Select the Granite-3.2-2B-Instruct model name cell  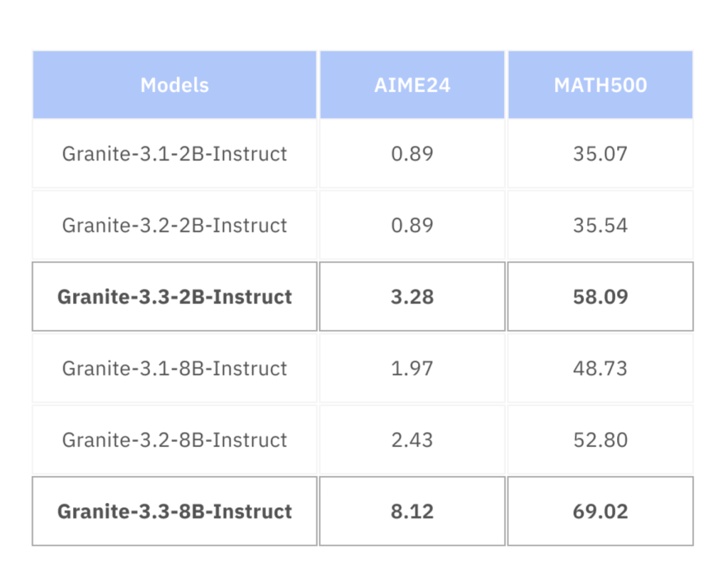(x=174, y=226)
